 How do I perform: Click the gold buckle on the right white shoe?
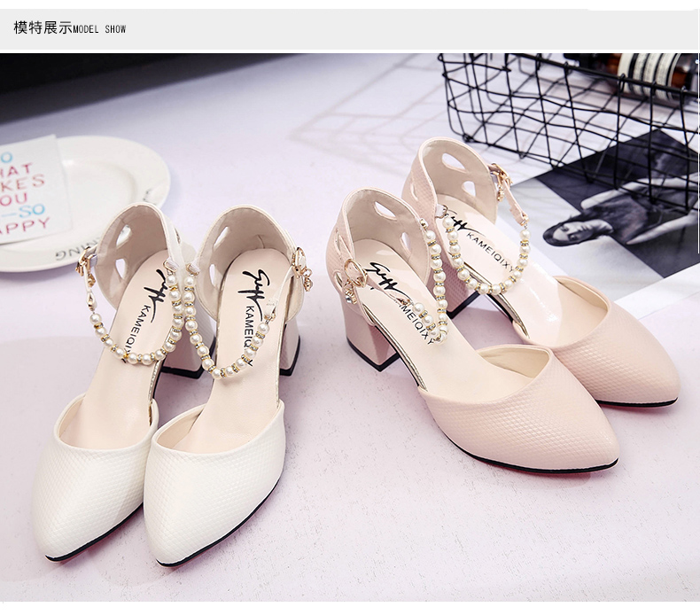coord(300,267)
